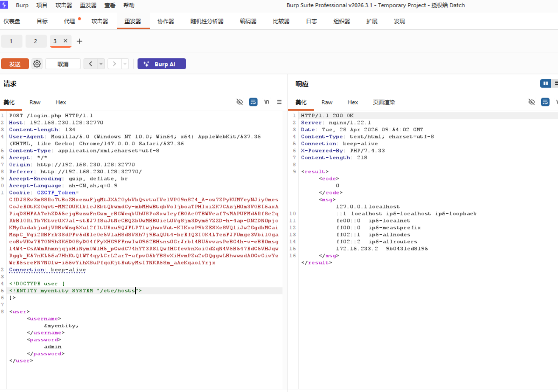Switch to the 日志 tab
The height and width of the screenshot is (392, 558).
[312, 21]
